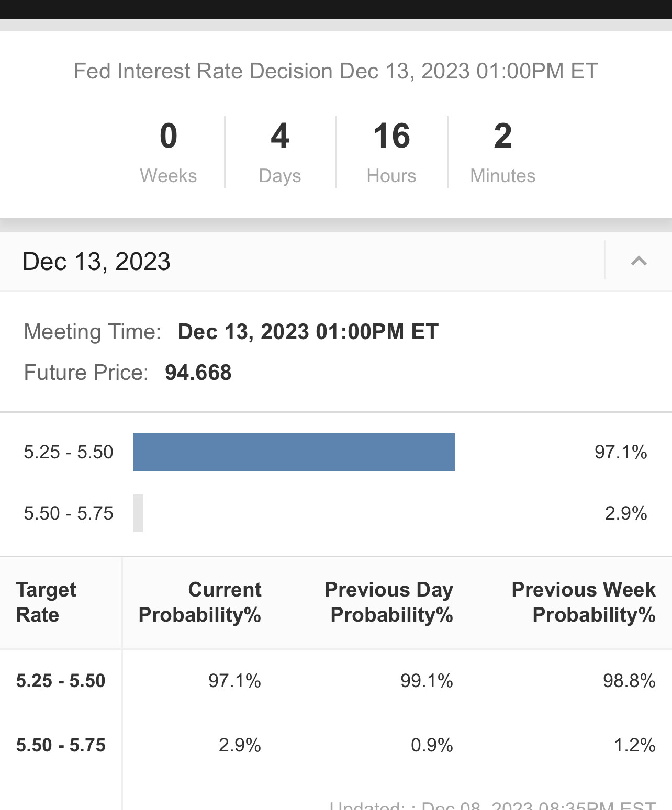Click the gray 5.50 - 5.75 probability bar
The height and width of the screenshot is (810, 672).
pyautogui.click(x=138, y=513)
